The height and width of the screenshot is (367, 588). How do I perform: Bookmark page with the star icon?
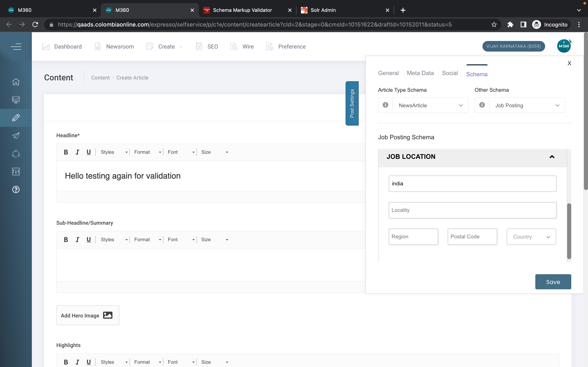(494, 24)
